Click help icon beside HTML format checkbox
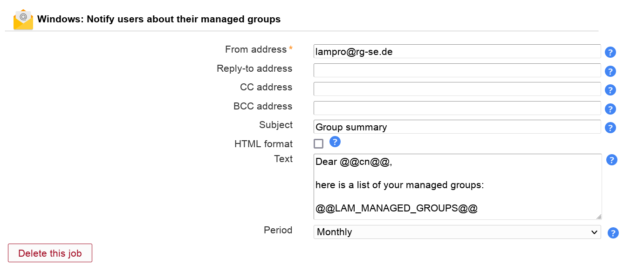The width and height of the screenshot is (644, 279). pos(335,142)
